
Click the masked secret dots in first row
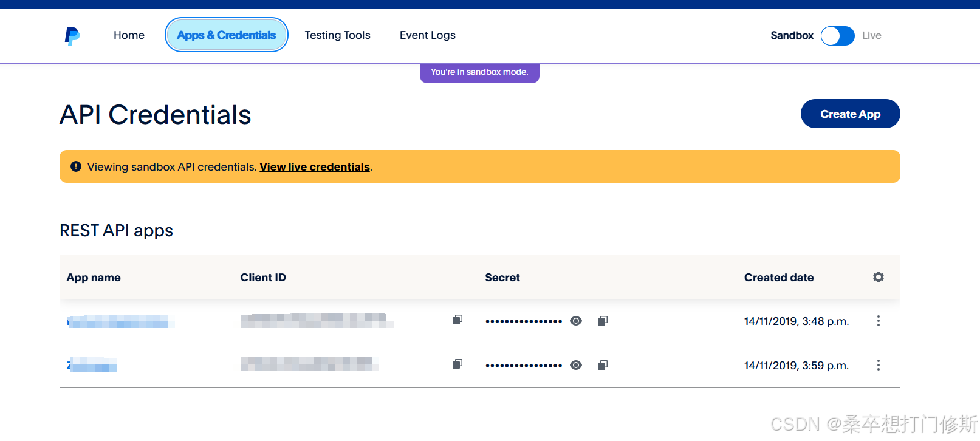pyautogui.click(x=524, y=321)
